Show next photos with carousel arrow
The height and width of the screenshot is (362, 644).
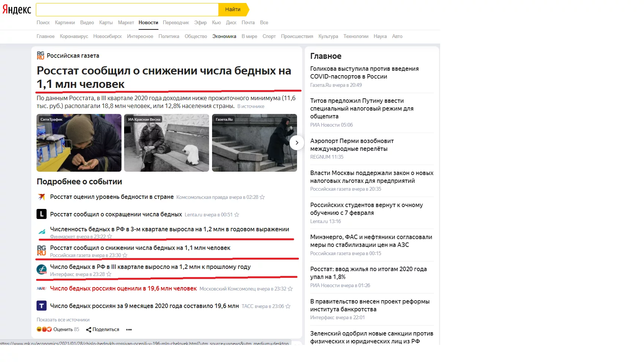[x=297, y=143]
